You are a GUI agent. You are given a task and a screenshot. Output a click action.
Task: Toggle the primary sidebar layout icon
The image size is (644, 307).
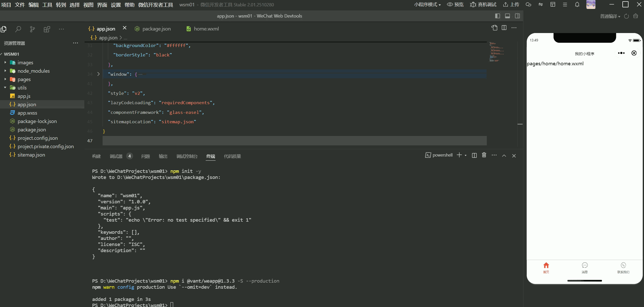click(x=497, y=16)
